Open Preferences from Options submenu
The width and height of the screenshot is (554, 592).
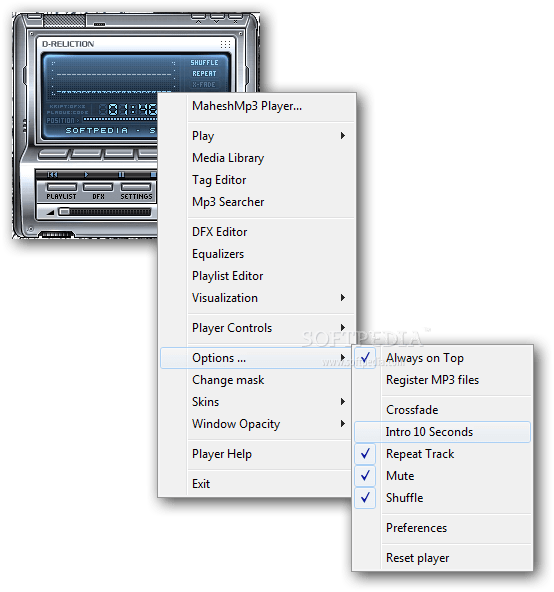click(x=442, y=528)
